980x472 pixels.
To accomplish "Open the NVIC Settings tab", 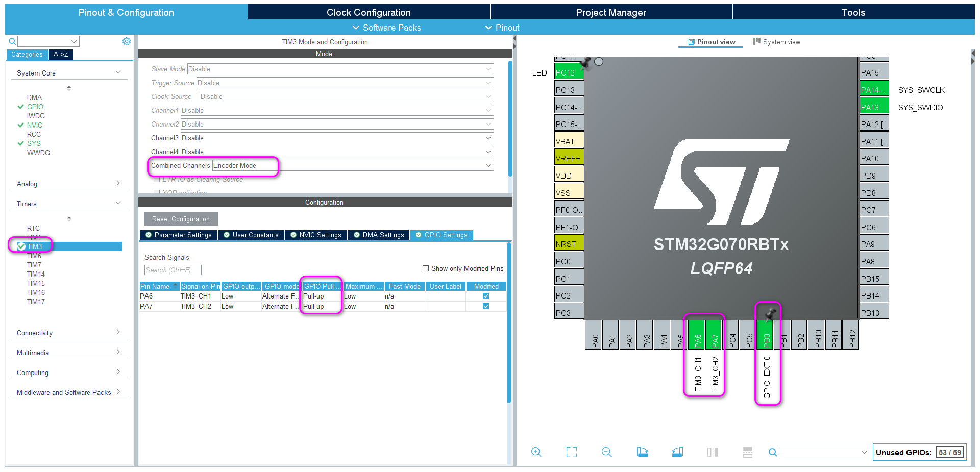I will tap(316, 235).
